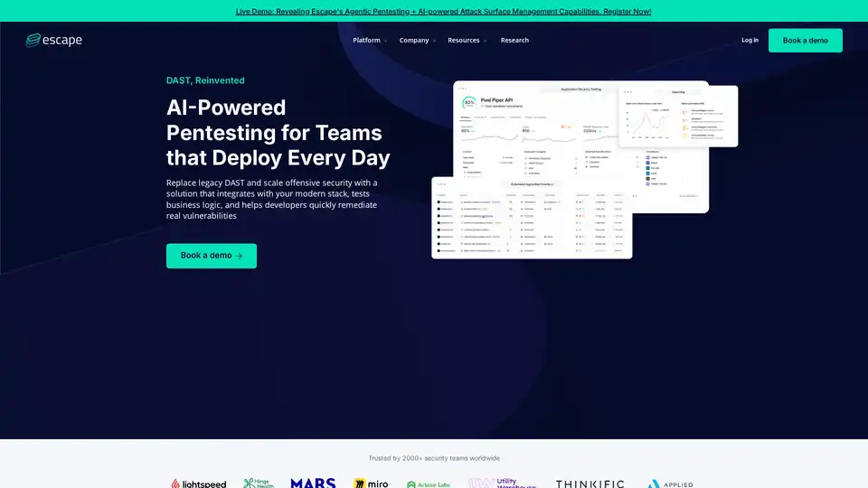Go to the Research page
868x488 pixels.
514,41
